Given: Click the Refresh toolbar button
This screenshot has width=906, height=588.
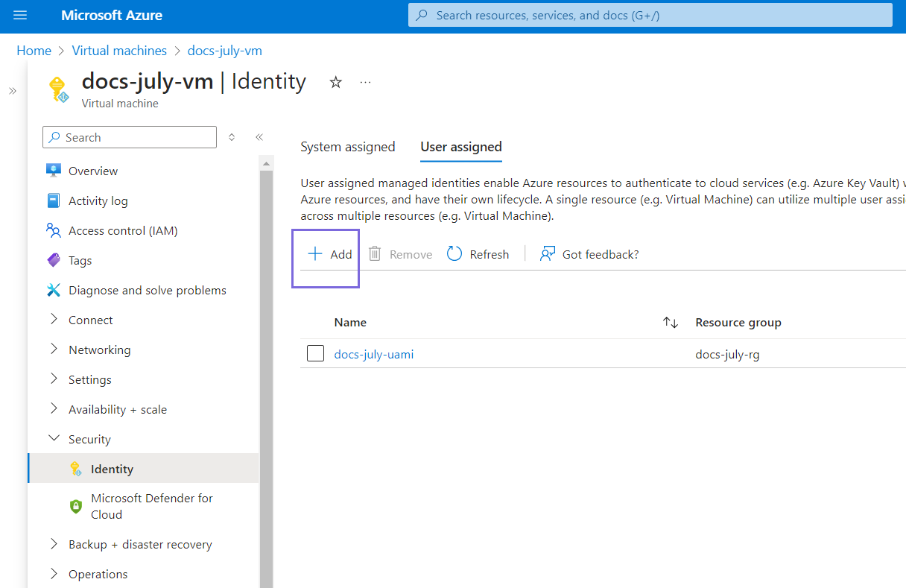Looking at the screenshot, I should coord(478,254).
